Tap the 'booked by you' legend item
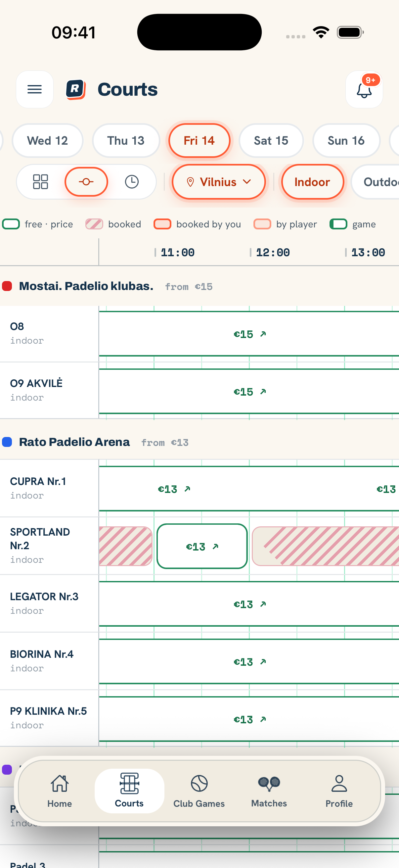This screenshot has width=399, height=868. click(197, 224)
